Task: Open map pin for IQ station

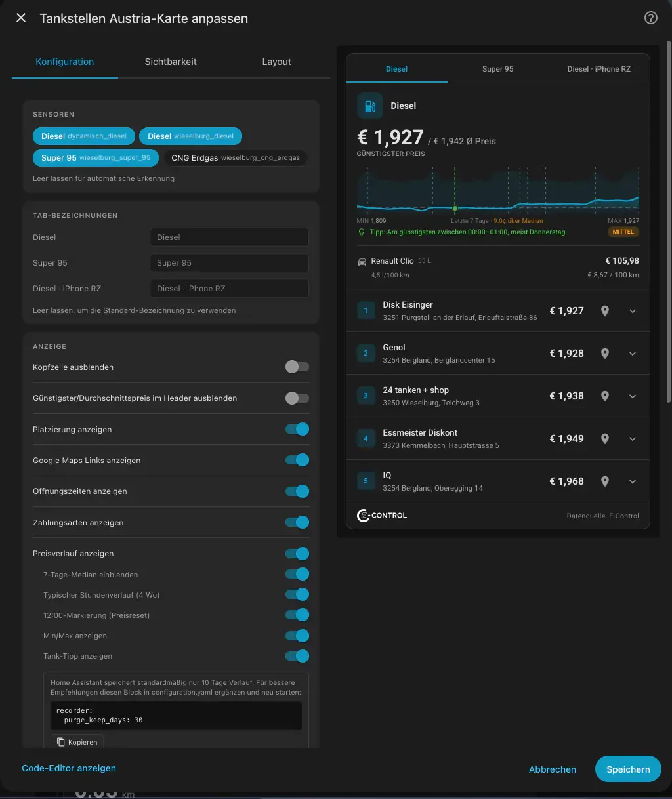Action: click(x=605, y=481)
